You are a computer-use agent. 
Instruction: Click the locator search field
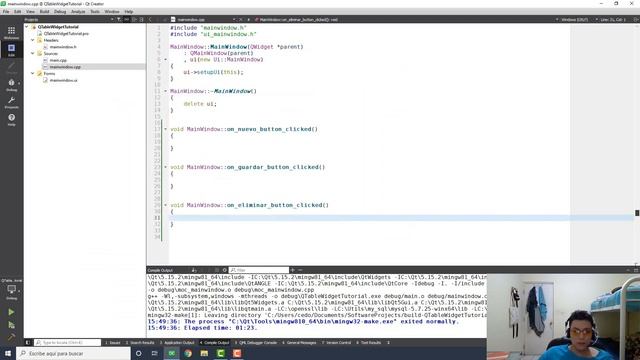(x=67, y=342)
